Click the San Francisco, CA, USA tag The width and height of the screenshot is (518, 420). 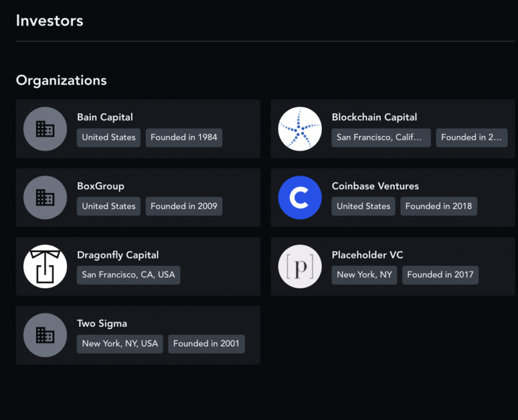(129, 275)
